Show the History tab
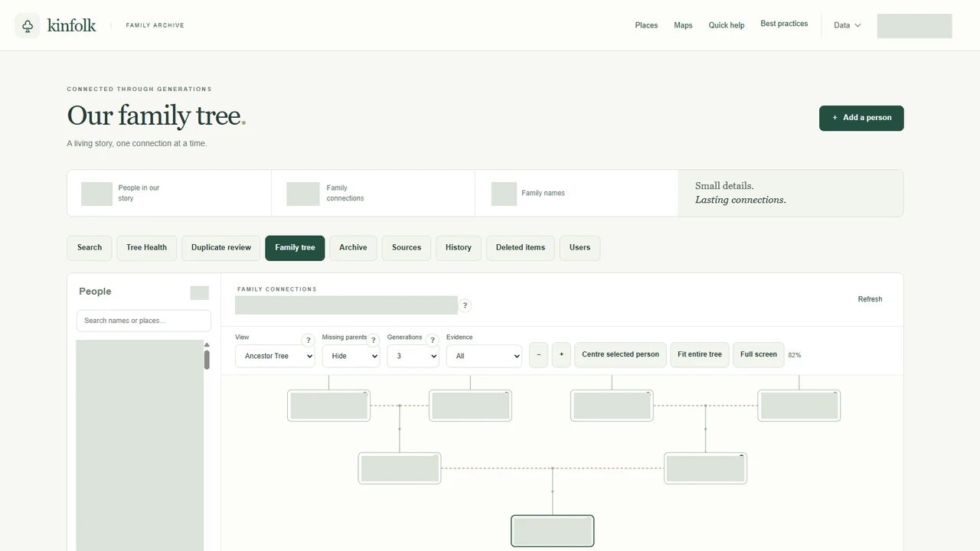This screenshot has height=551, width=980. (459, 248)
